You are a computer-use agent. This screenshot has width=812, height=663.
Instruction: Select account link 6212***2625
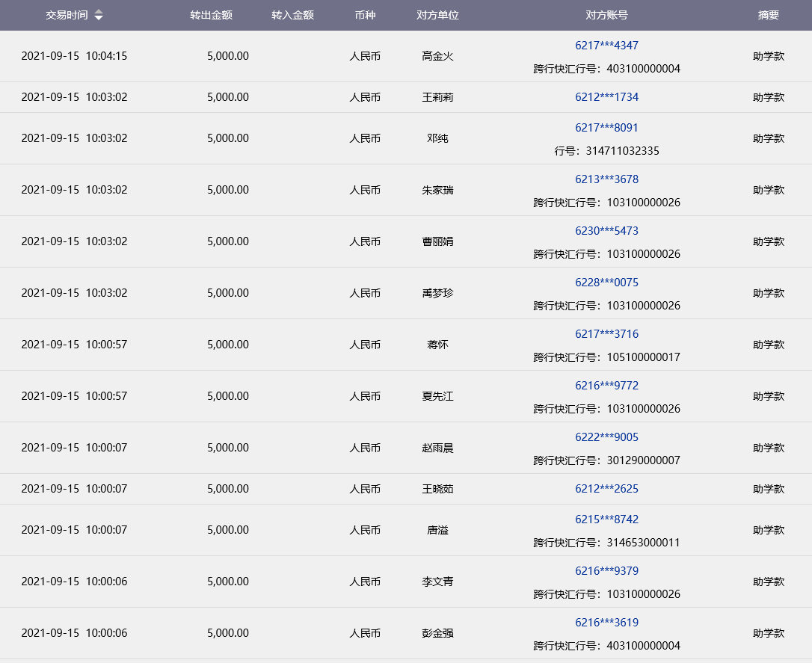tap(606, 489)
